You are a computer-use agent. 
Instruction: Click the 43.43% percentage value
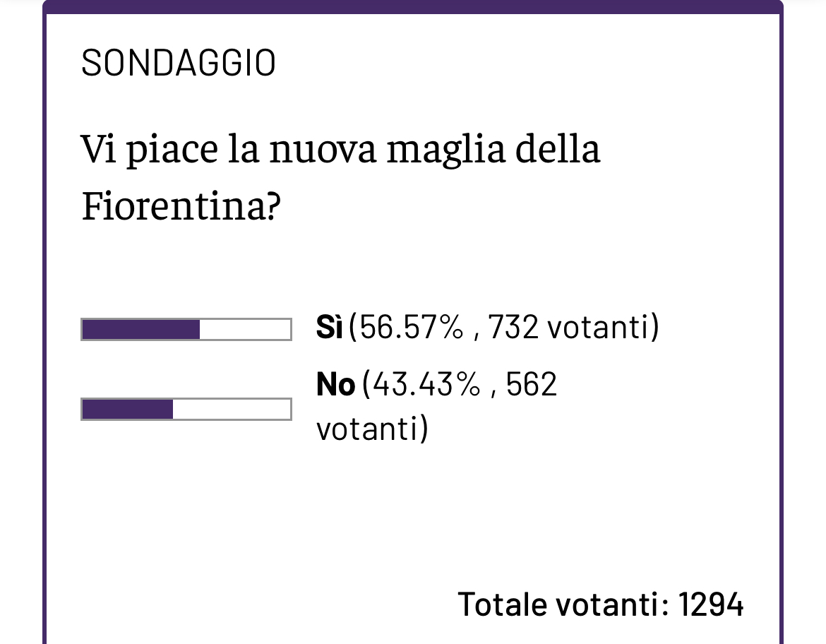pos(426,384)
